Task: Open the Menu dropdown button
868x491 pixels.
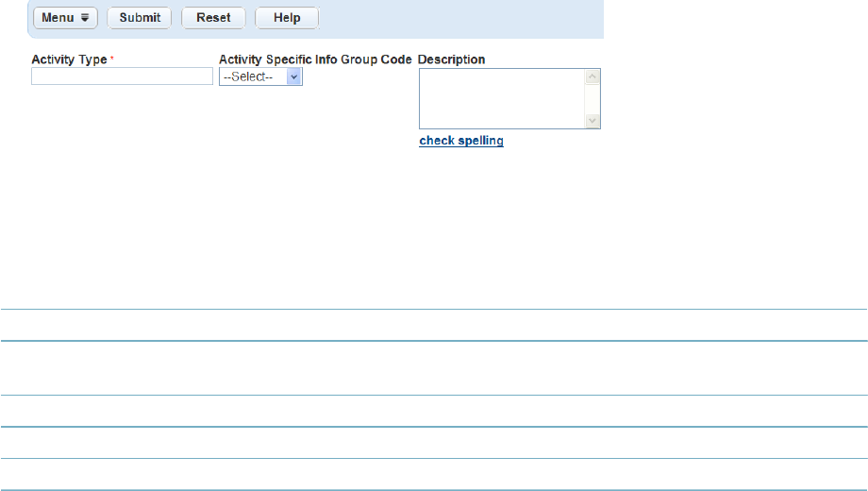Action: point(65,18)
